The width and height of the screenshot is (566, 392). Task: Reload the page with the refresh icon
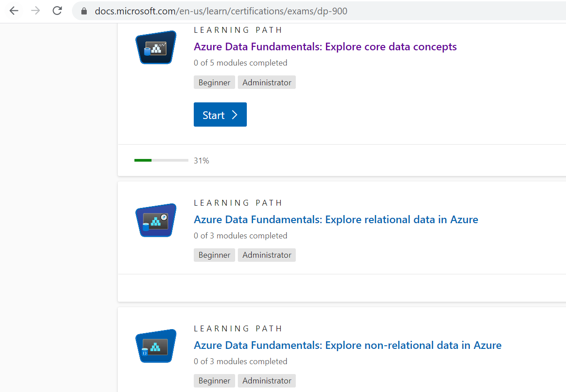(x=57, y=11)
